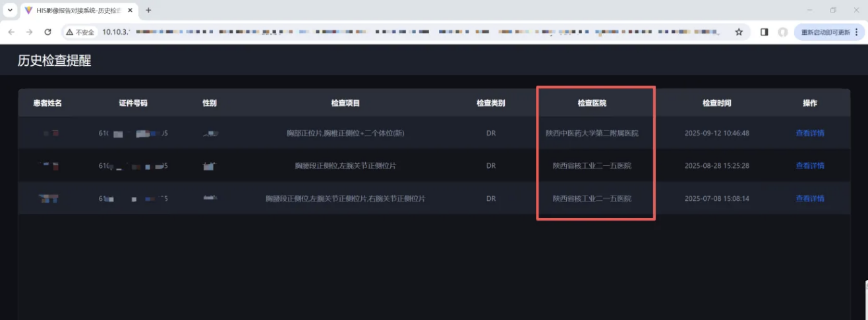Click the 不安全 site security badge
Image resolution: width=868 pixels, height=320 pixels.
coord(80,32)
